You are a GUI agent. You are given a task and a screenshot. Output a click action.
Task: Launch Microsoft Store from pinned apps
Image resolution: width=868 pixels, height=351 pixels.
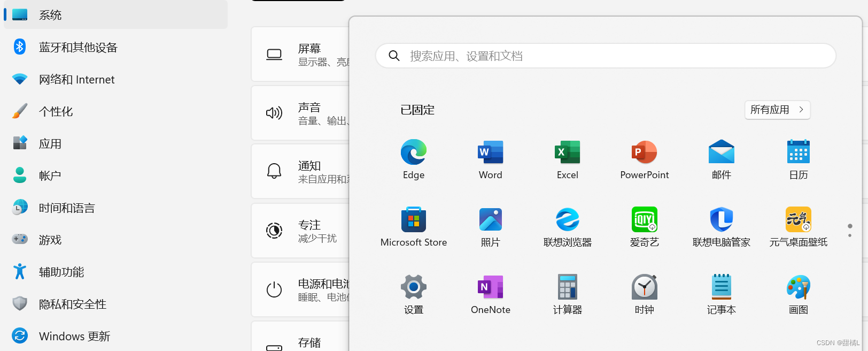(x=414, y=226)
